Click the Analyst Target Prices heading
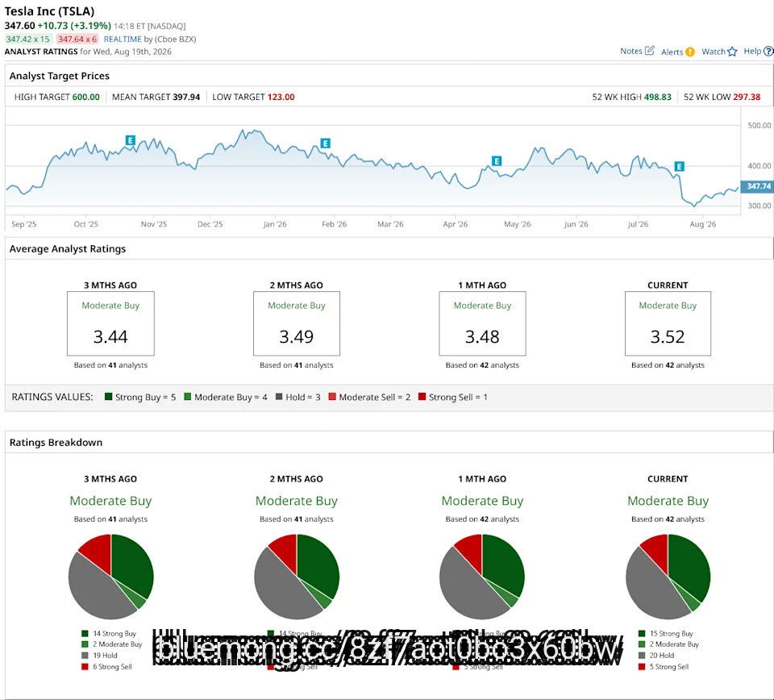Screen dimensions: 774x700 [59, 76]
